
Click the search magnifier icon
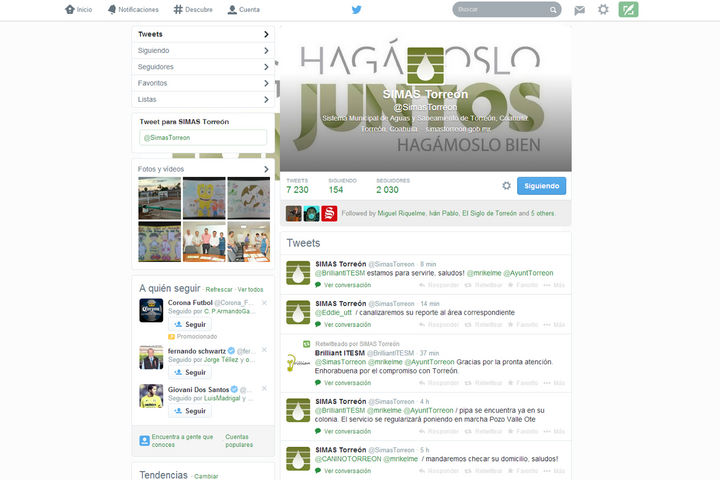(553, 10)
